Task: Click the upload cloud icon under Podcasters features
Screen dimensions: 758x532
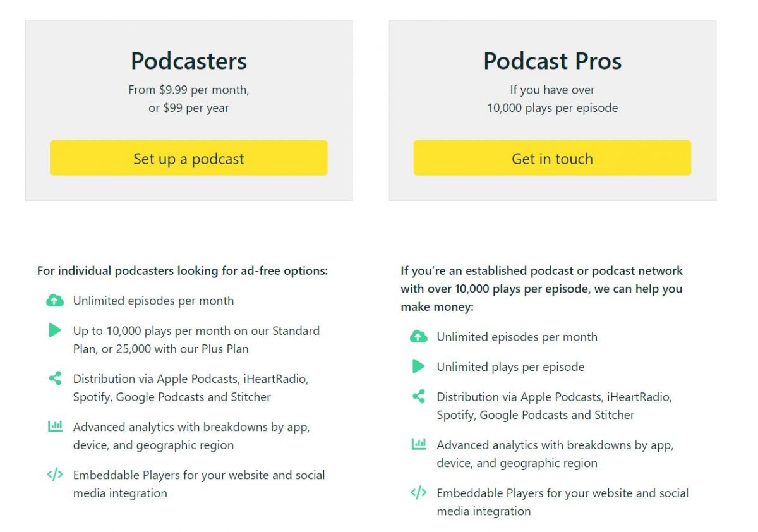Action: (55, 300)
